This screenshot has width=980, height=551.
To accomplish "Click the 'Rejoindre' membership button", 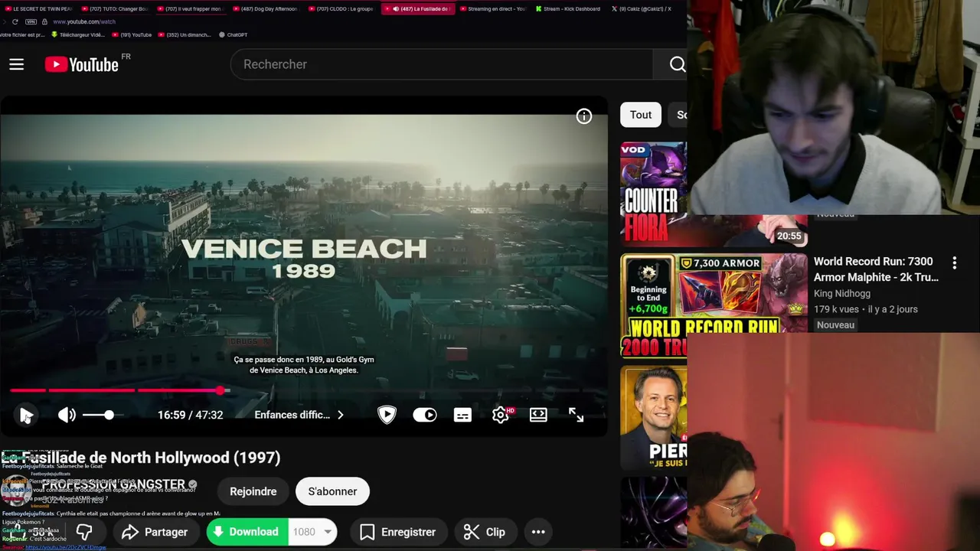I will 253,491.
